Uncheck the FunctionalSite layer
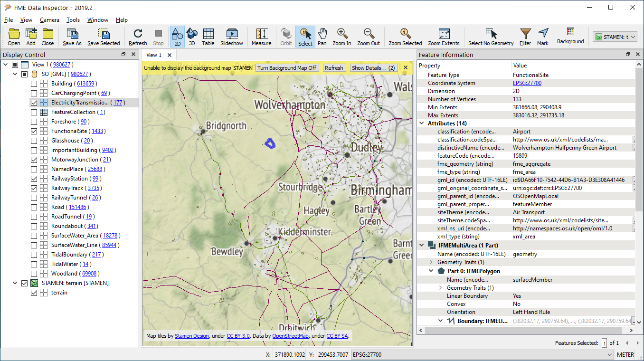644x361 pixels. coord(34,131)
